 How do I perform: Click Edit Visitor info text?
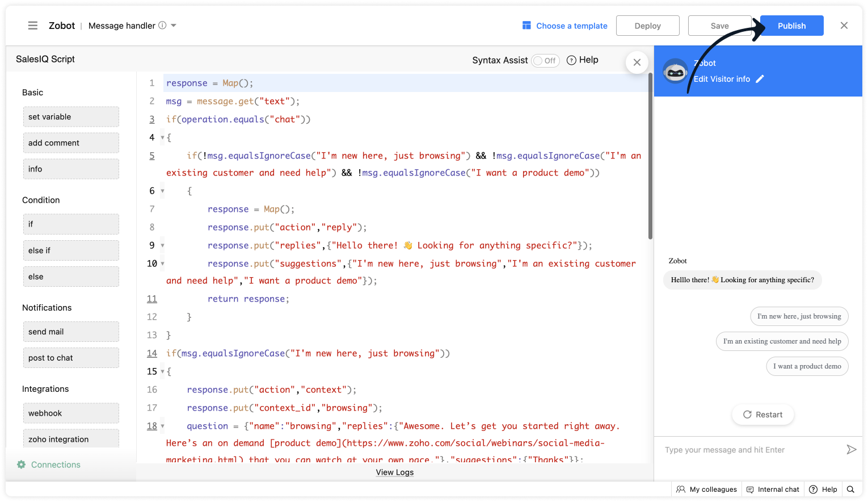click(722, 79)
